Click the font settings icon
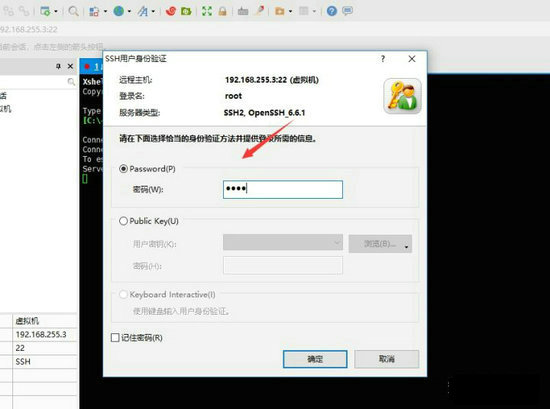550x409 pixels. click(142, 12)
